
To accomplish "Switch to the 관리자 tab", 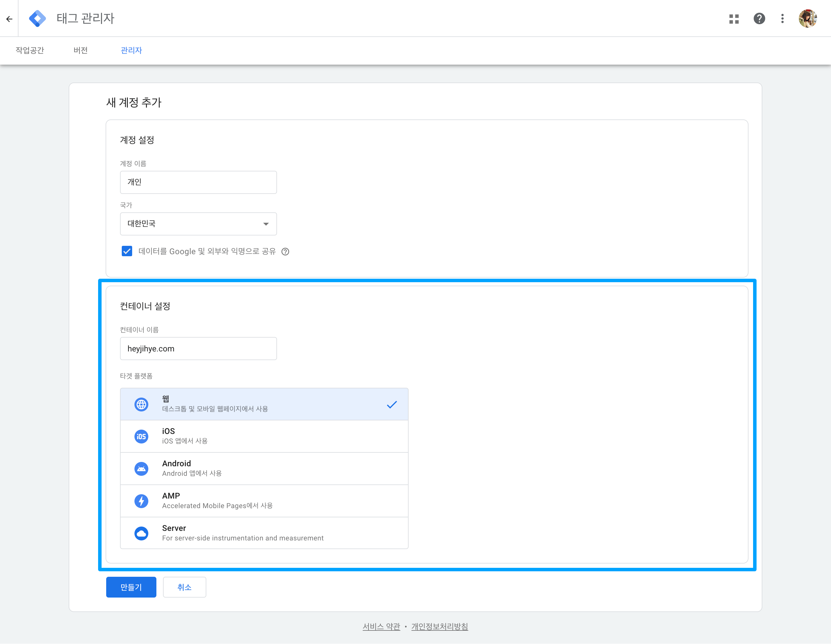I will (x=131, y=50).
